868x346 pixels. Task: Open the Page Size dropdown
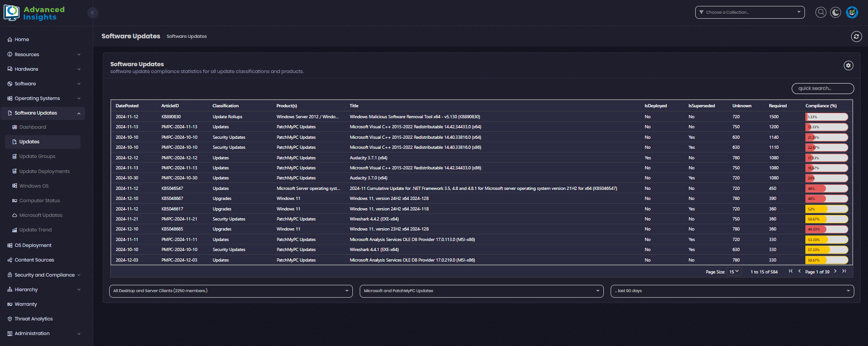pos(734,272)
